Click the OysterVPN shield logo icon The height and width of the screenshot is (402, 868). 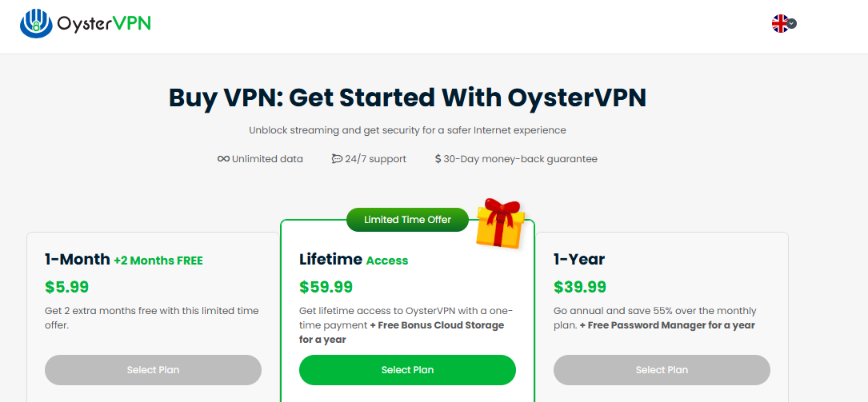[x=36, y=23]
